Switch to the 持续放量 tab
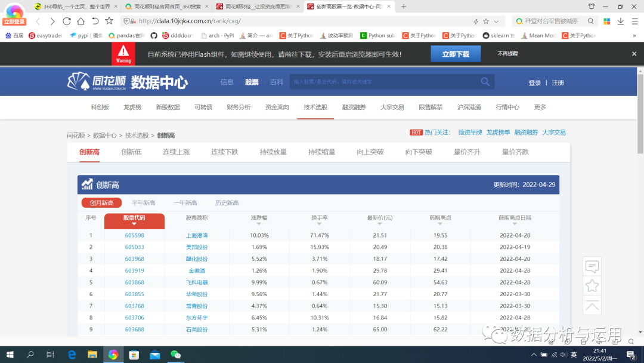The height and width of the screenshot is (363, 644). (x=273, y=152)
